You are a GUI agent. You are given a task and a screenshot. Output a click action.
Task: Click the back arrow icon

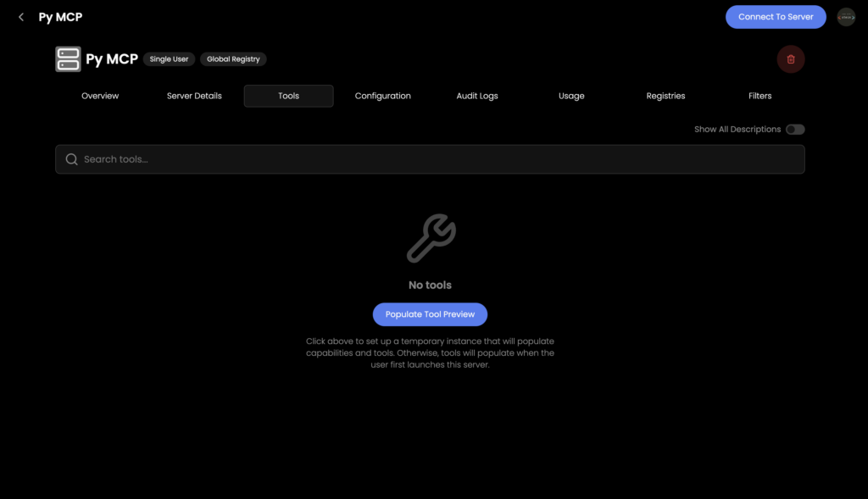(x=21, y=17)
